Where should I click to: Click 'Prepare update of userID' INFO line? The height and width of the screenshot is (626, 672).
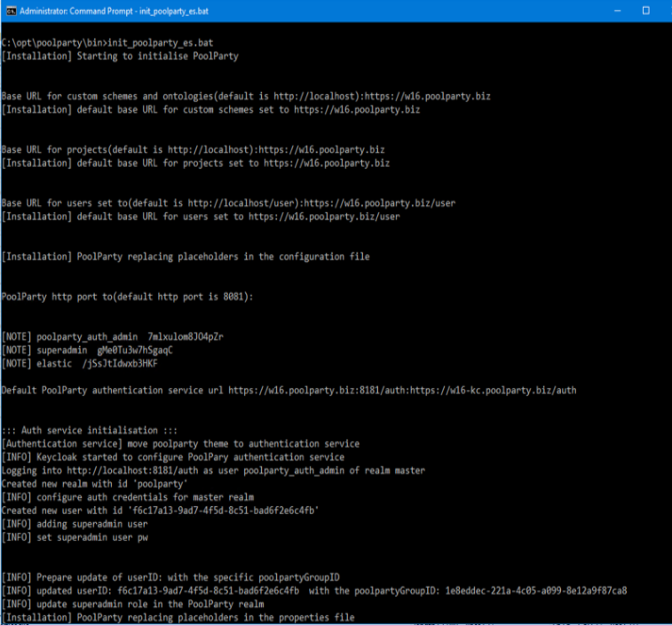point(171,577)
